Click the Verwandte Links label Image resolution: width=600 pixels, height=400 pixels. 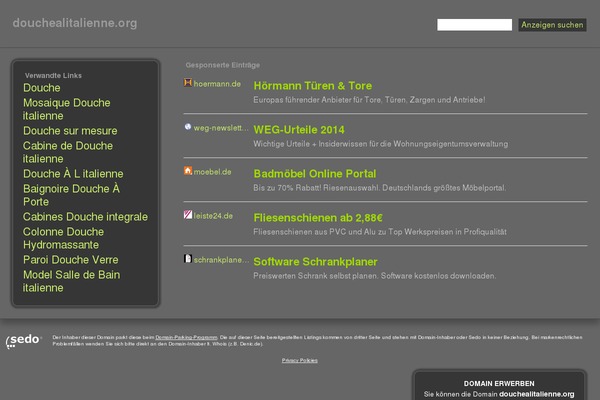coord(53,75)
